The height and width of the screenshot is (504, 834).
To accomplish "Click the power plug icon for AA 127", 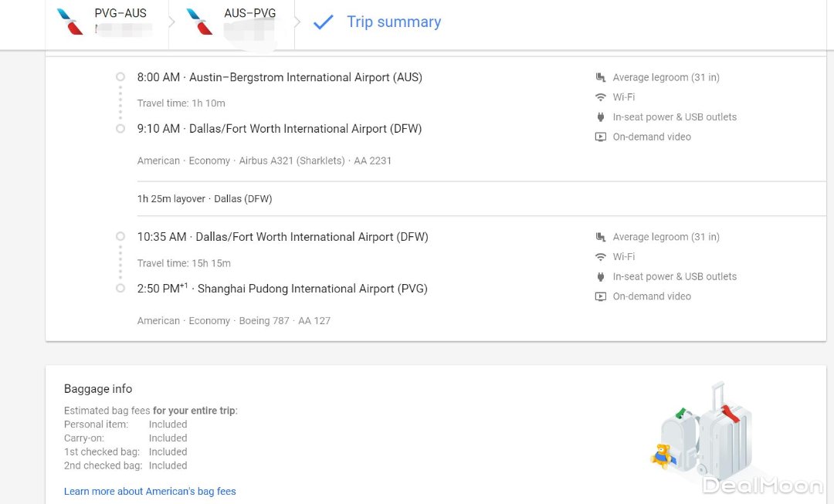I will point(601,277).
